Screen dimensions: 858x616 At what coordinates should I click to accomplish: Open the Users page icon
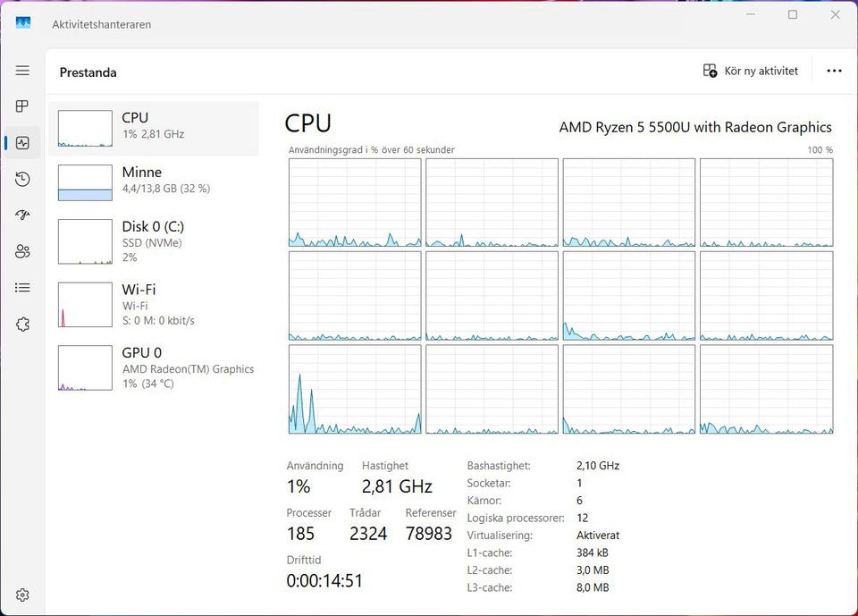pos(22,251)
